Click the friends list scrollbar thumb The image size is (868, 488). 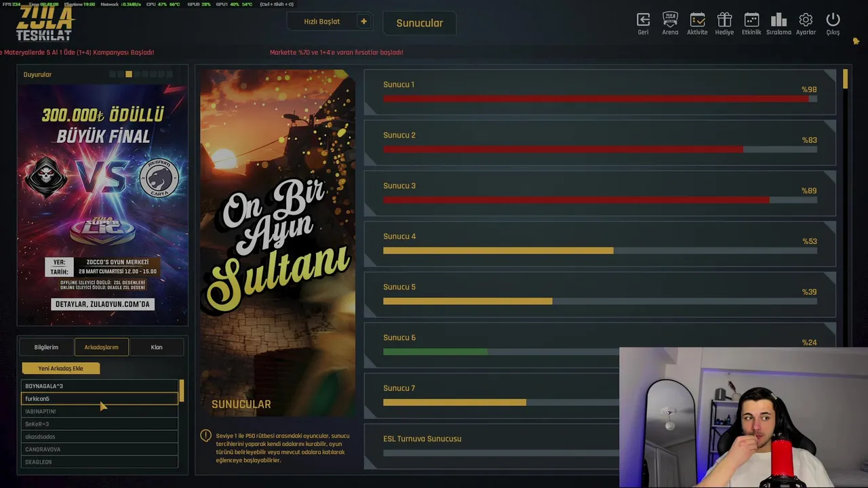click(x=181, y=390)
